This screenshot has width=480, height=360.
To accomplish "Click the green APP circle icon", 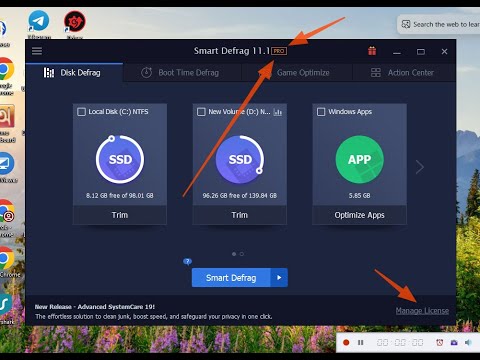I will pos(359,159).
